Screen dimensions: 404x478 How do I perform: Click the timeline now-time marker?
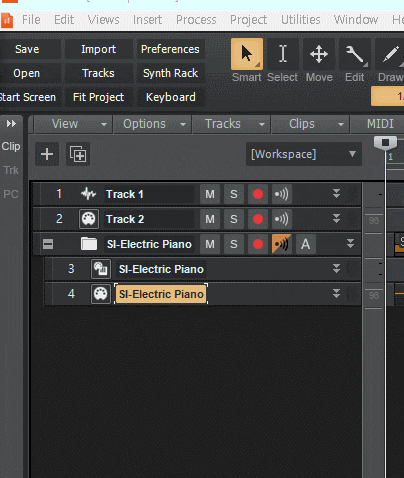click(x=385, y=143)
